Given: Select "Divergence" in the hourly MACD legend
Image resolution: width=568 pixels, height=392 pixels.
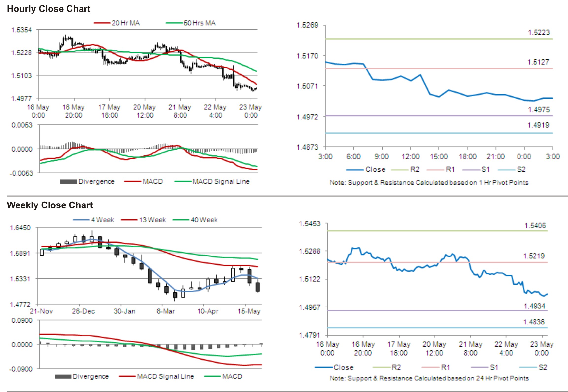Looking at the screenshot, I should [x=96, y=182].
